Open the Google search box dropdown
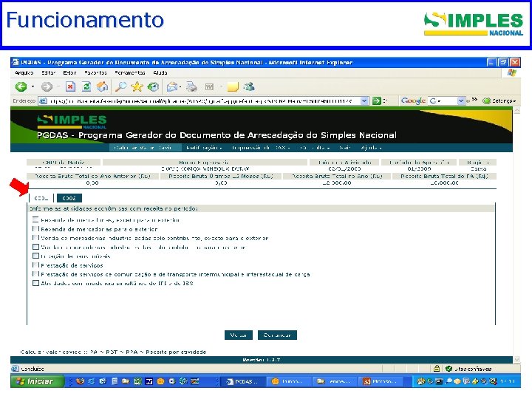The width and height of the screenshot is (532, 399). 461,100
